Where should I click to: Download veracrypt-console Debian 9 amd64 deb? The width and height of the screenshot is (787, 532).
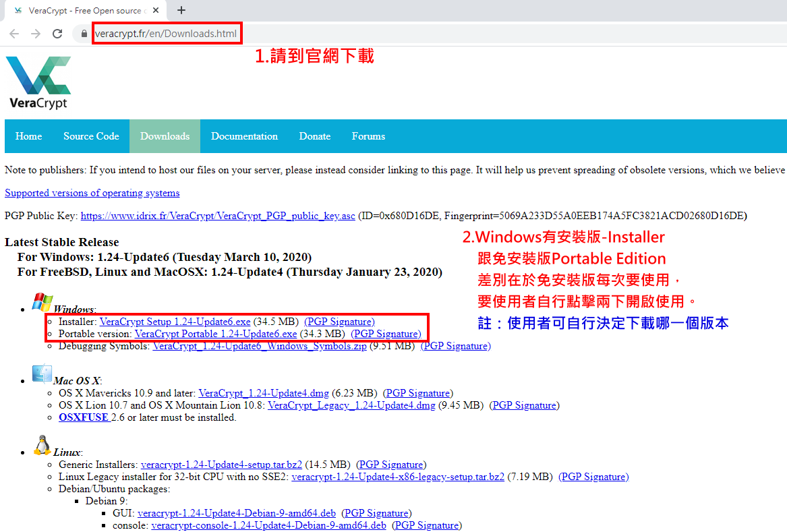(x=268, y=525)
